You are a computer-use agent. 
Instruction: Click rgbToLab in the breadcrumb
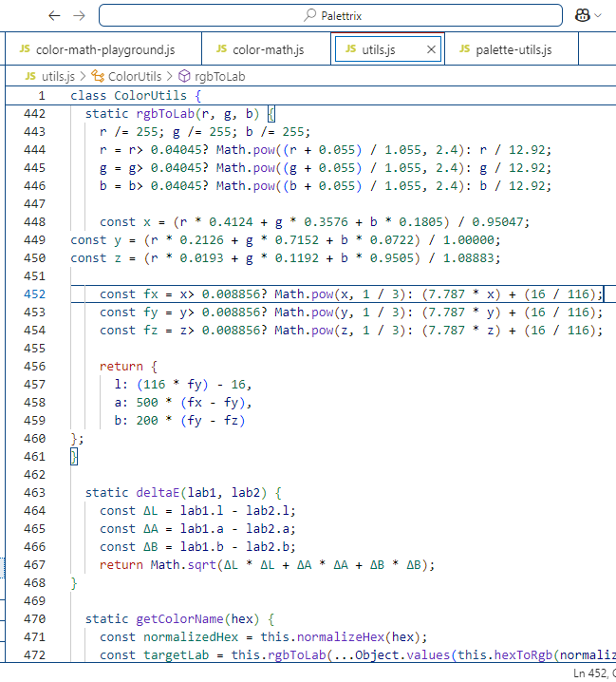pos(220,77)
